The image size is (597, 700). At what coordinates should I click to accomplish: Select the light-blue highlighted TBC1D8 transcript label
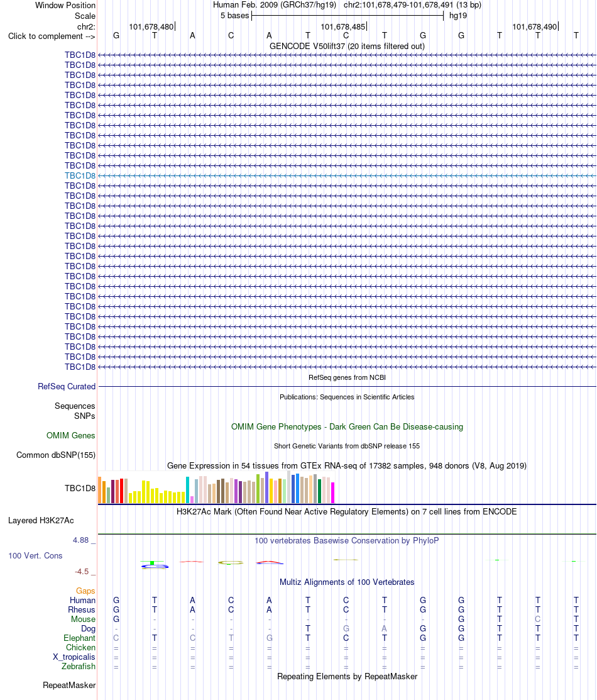pyautogui.click(x=80, y=176)
